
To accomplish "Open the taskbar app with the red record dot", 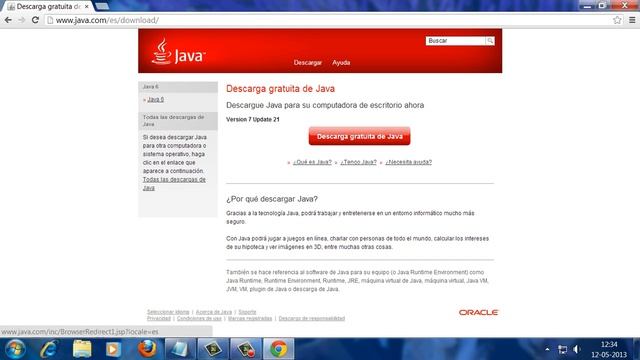I will 246,349.
